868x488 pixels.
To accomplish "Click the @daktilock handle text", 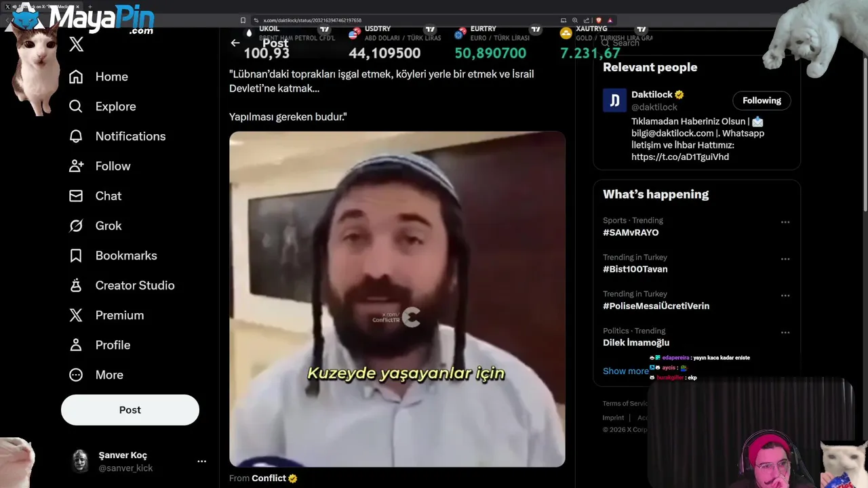I will coord(654,107).
